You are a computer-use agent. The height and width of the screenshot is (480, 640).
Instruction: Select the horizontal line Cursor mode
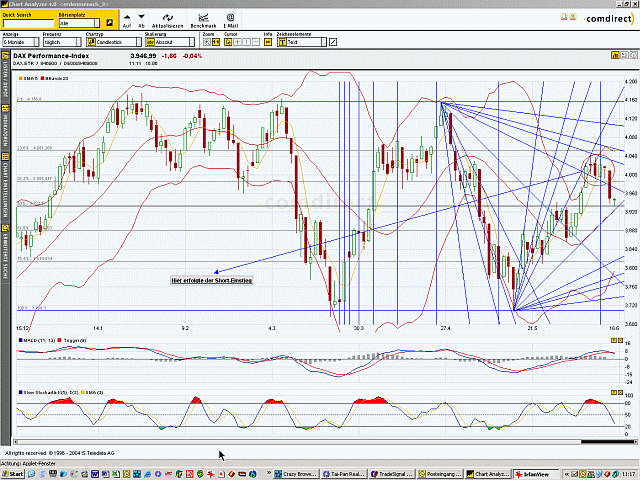[x=256, y=42]
